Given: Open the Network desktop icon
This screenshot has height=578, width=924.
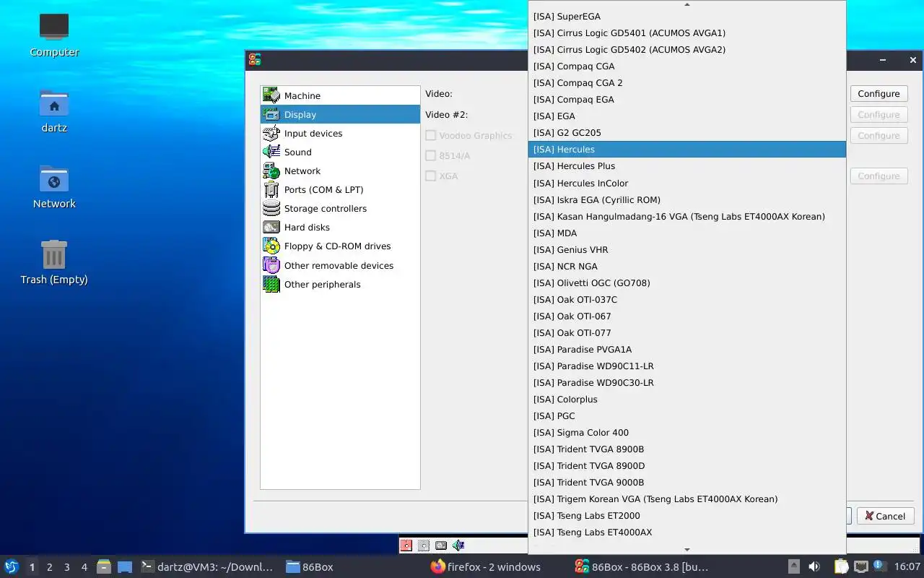Looking at the screenshot, I should pyautogui.click(x=54, y=186).
